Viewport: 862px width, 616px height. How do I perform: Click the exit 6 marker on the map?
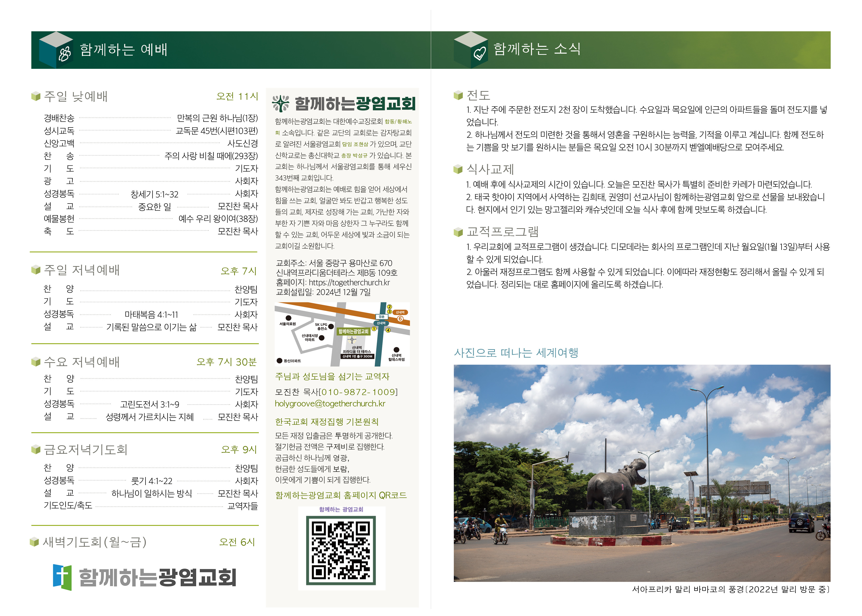click(400, 319)
